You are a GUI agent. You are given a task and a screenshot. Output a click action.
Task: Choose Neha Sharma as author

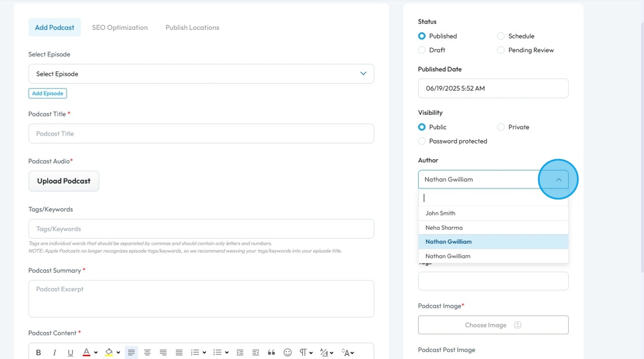[x=493, y=227]
